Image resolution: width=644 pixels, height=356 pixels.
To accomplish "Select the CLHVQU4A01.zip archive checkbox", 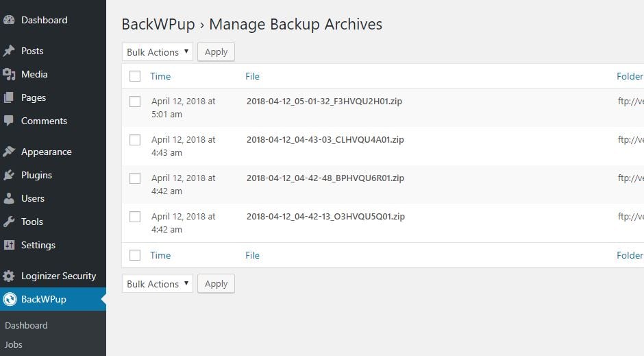I will pos(135,140).
